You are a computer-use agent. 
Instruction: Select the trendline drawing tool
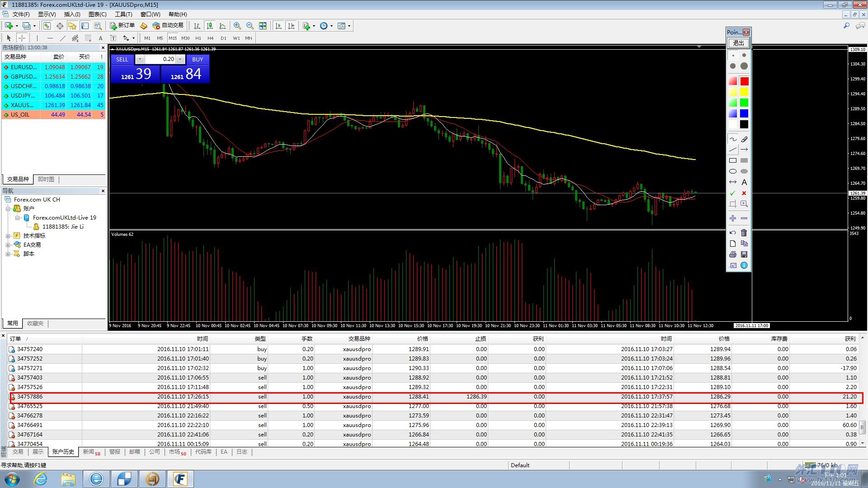click(x=62, y=38)
